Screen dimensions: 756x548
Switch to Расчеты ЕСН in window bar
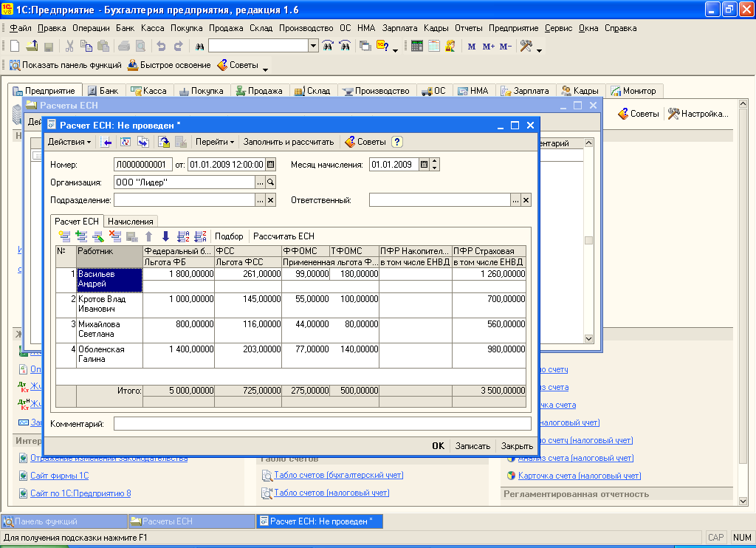pyautogui.click(x=192, y=521)
